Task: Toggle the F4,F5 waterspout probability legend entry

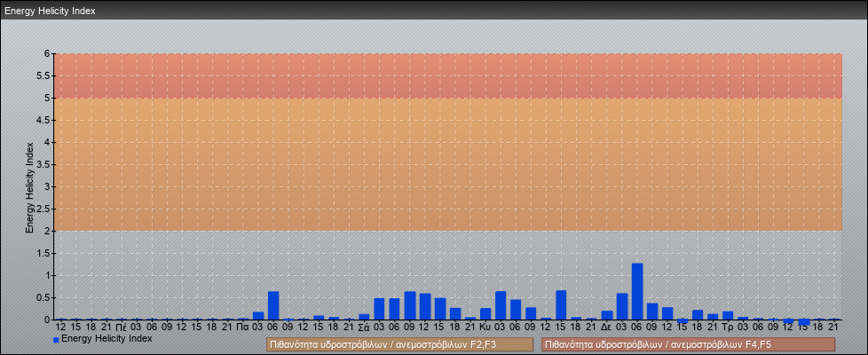Action: [x=688, y=344]
